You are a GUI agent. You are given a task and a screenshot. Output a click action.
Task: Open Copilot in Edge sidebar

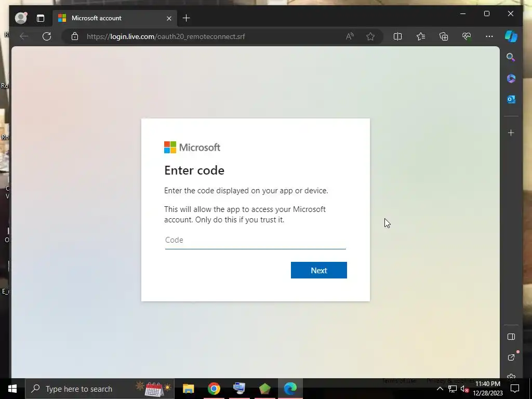pos(511,36)
